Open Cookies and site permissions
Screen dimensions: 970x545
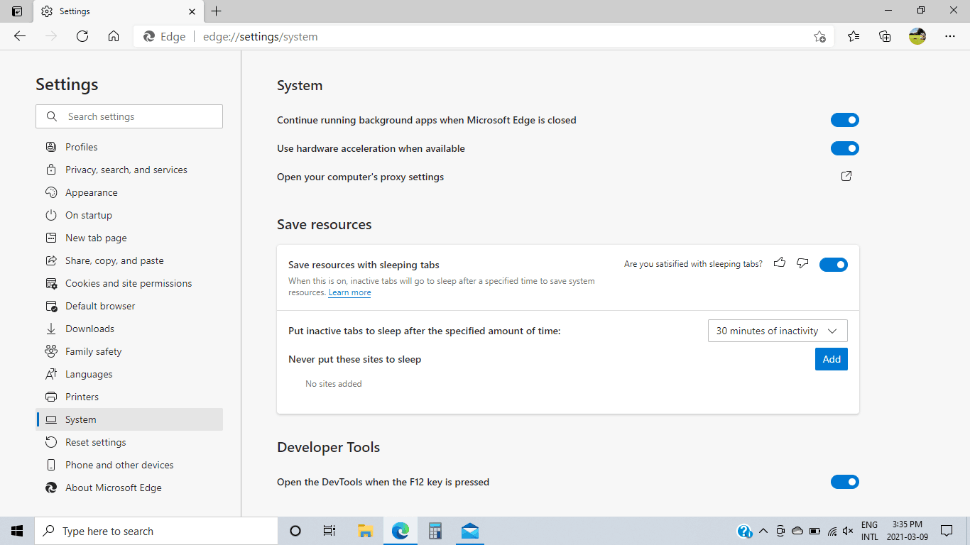[x=129, y=283]
